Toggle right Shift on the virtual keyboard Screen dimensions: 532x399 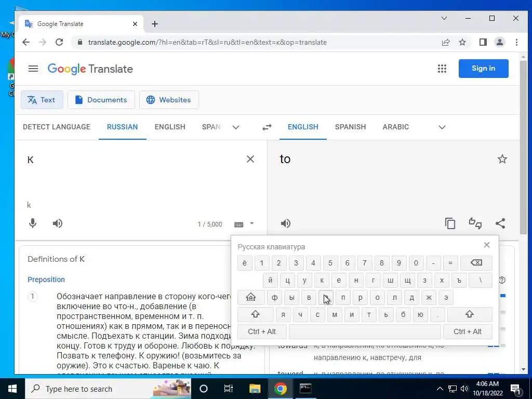(x=470, y=314)
